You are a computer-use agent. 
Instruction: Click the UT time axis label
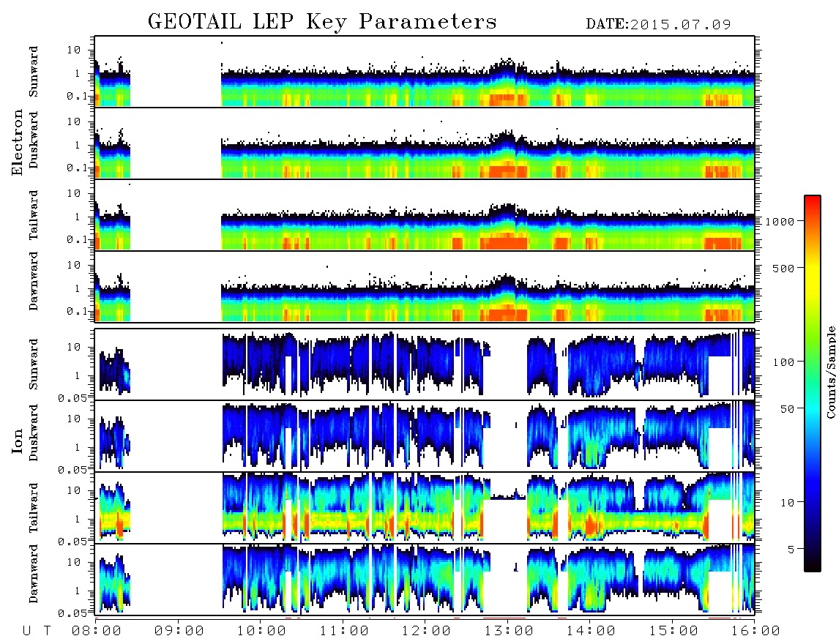[37, 632]
